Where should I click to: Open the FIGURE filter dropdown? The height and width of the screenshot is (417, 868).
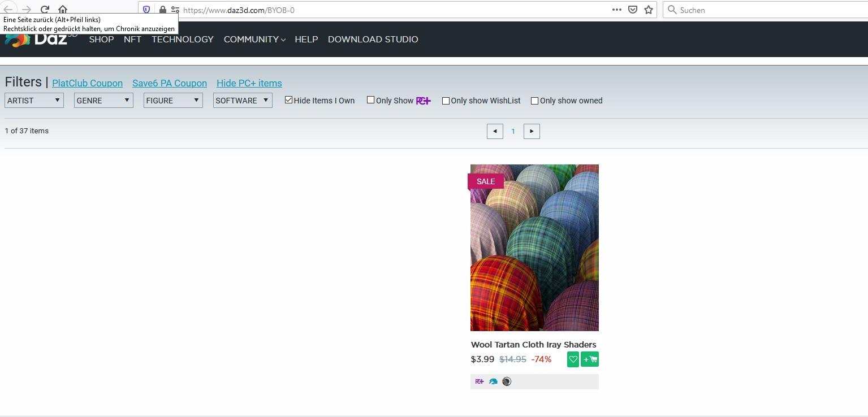[173, 100]
